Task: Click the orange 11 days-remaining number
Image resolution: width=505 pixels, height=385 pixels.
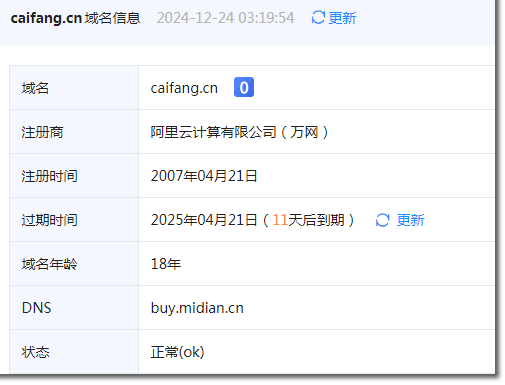Action: click(x=280, y=220)
